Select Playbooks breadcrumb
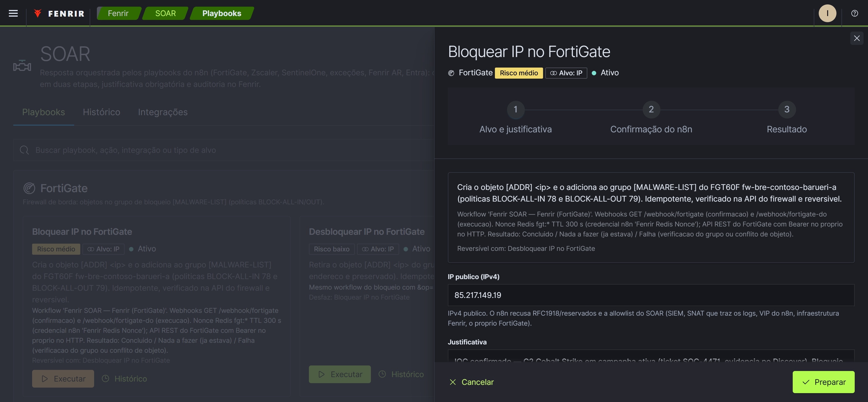This screenshot has width=868, height=402. click(x=222, y=13)
